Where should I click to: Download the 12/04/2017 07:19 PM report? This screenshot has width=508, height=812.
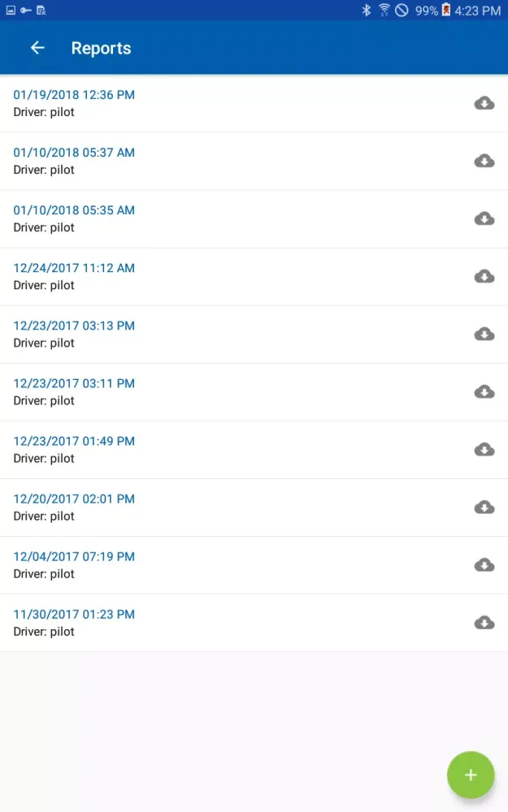484,564
